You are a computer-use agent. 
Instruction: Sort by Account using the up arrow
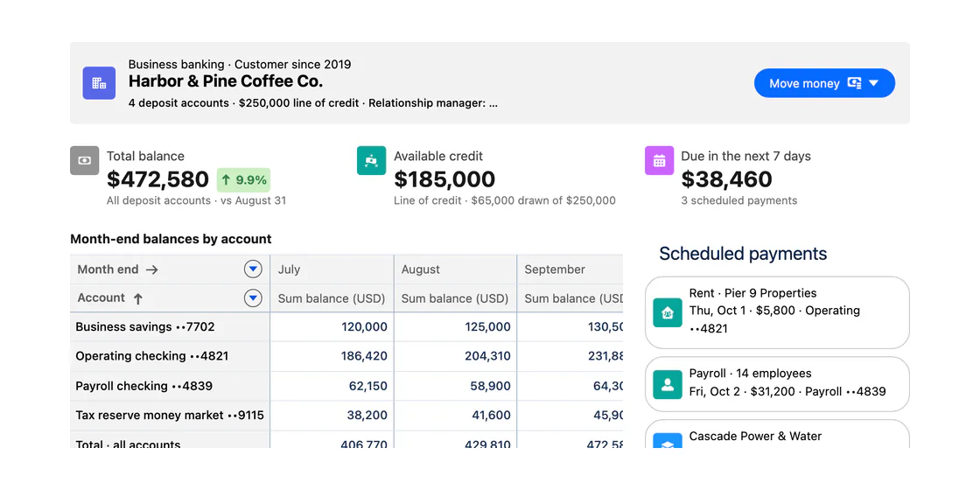(x=138, y=298)
